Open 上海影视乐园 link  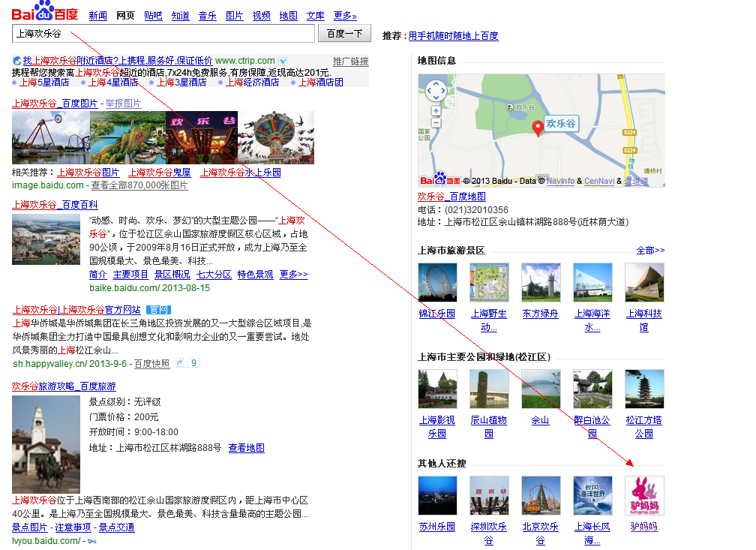coord(437,427)
